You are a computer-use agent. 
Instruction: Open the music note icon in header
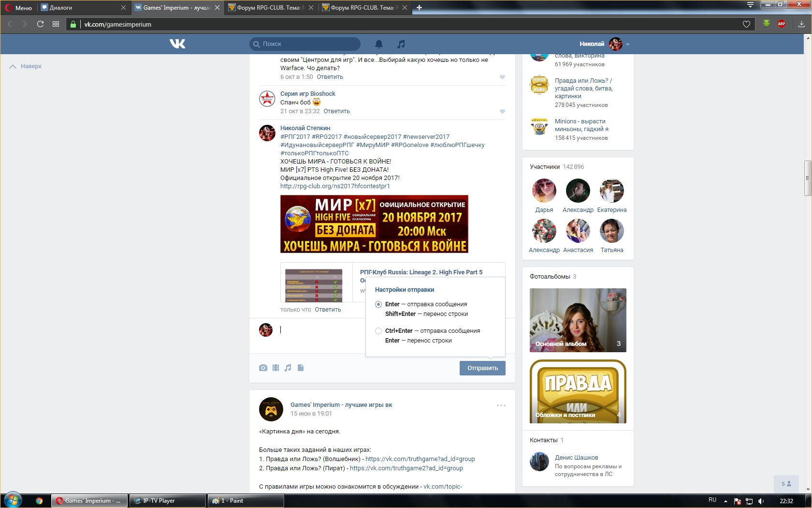click(401, 44)
